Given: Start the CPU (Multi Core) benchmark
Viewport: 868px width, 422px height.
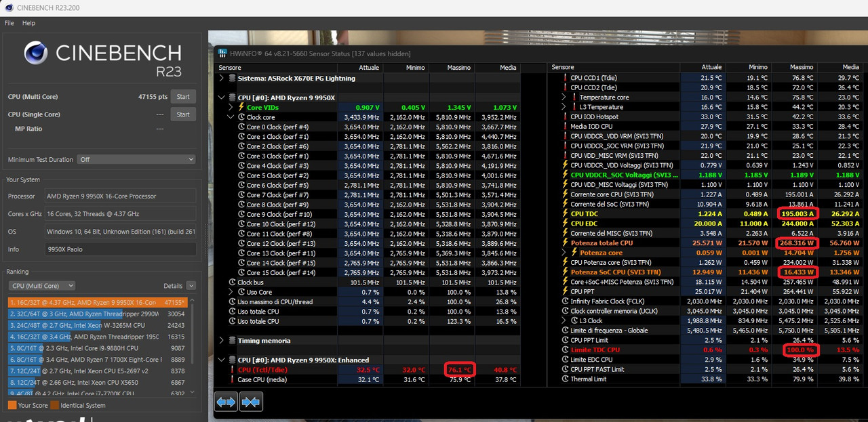Looking at the screenshot, I should 183,97.
